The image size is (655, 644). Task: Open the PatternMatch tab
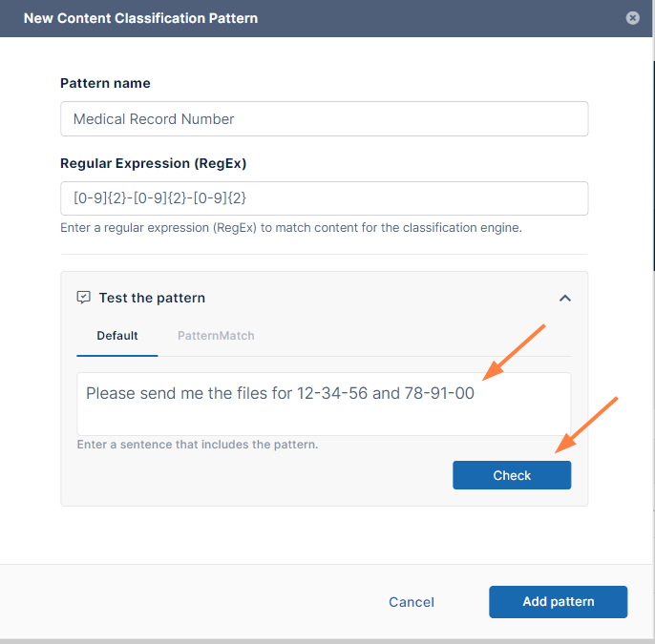216,336
